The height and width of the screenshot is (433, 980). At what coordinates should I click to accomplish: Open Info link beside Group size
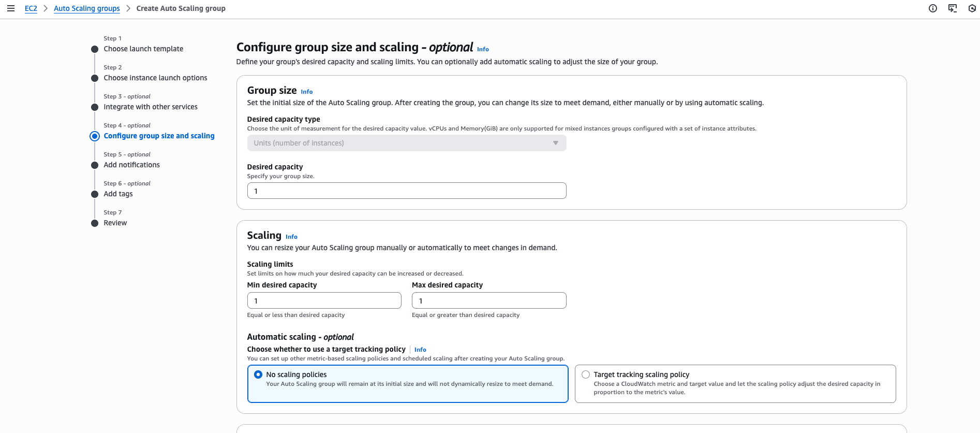pyautogui.click(x=307, y=92)
